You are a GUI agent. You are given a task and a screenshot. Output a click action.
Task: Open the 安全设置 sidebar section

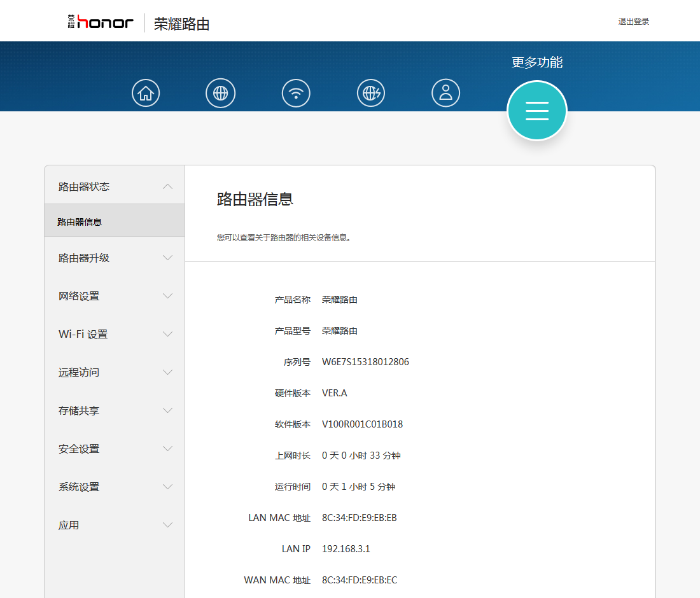(x=115, y=448)
